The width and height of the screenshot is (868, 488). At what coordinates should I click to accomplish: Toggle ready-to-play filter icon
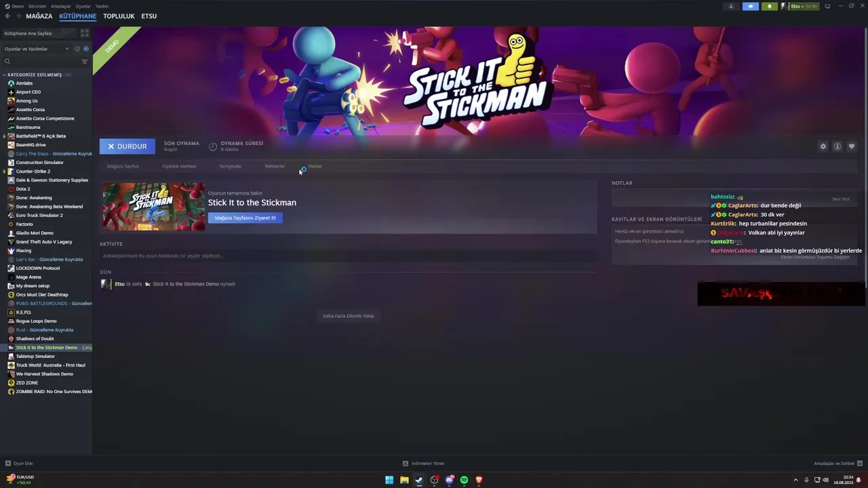(85, 49)
